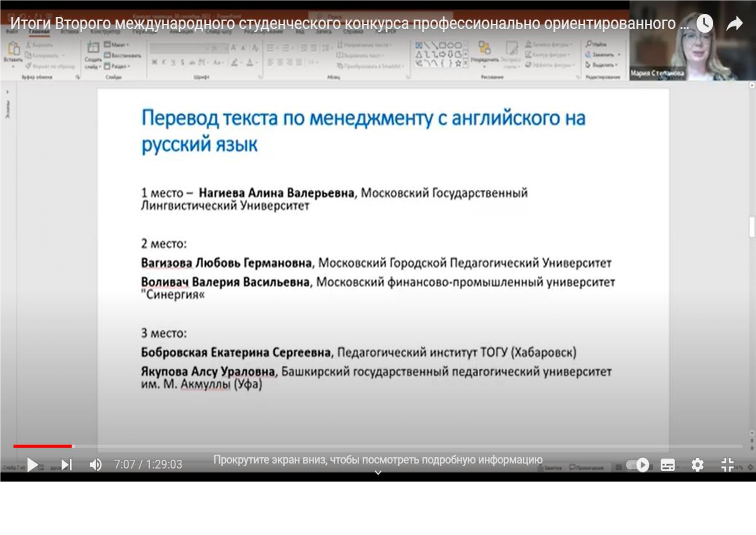Click the red video progress bar
The width and height of the screenshot is (756, 535).
click(43, 446)
